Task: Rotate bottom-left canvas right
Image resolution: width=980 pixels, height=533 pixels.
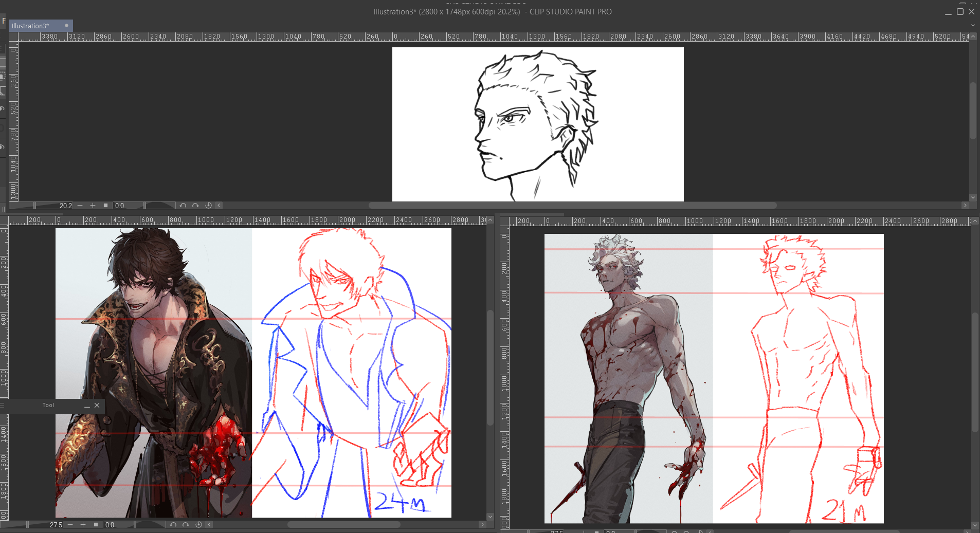Action: (x=186, y=525)
